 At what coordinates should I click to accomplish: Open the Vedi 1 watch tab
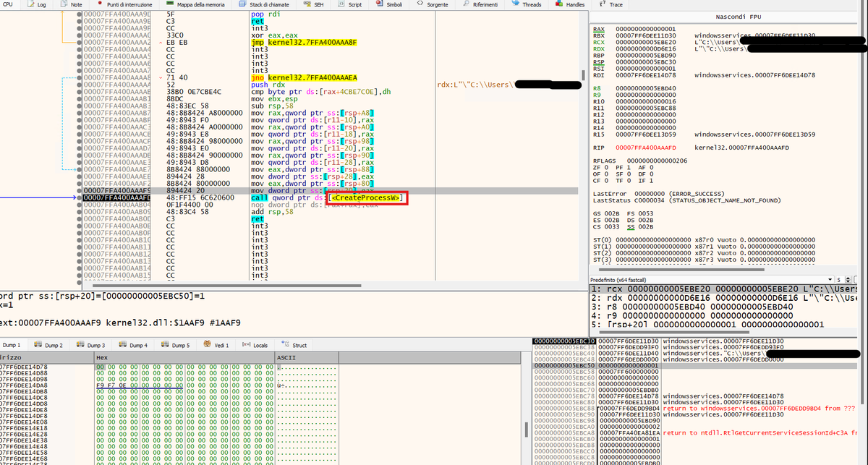217,345
